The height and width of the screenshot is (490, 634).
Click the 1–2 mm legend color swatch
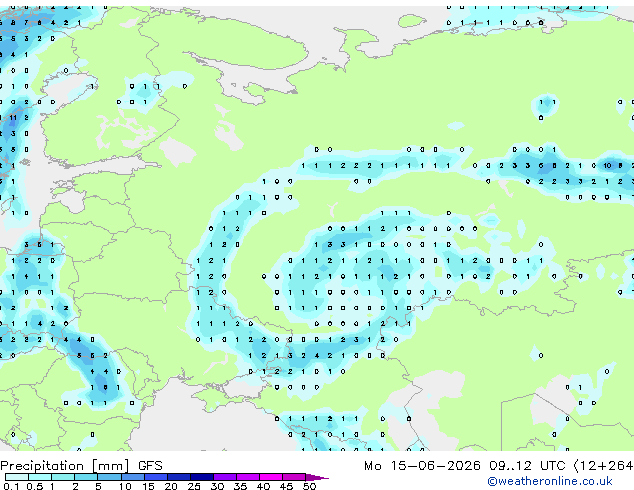point(63,477)
